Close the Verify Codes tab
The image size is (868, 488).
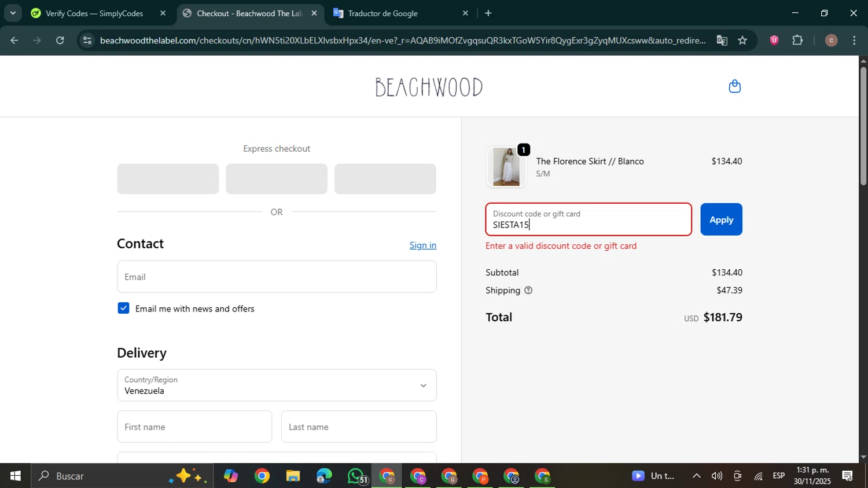click(x=163, y=13)
